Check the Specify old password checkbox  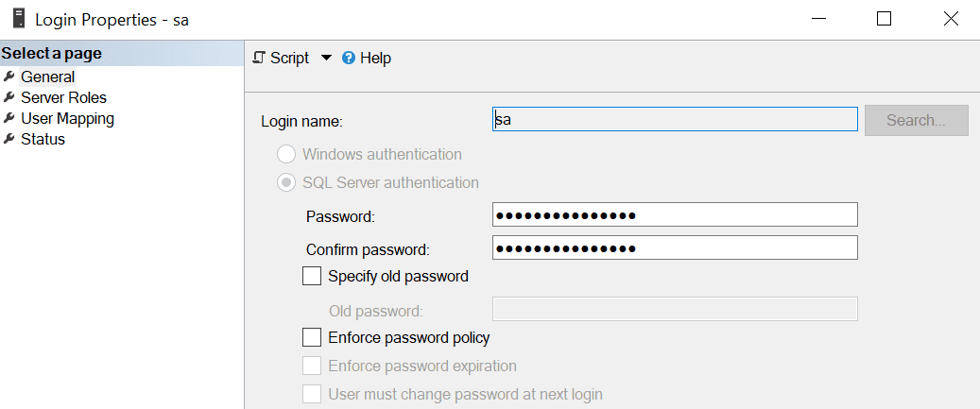point(311,277)
